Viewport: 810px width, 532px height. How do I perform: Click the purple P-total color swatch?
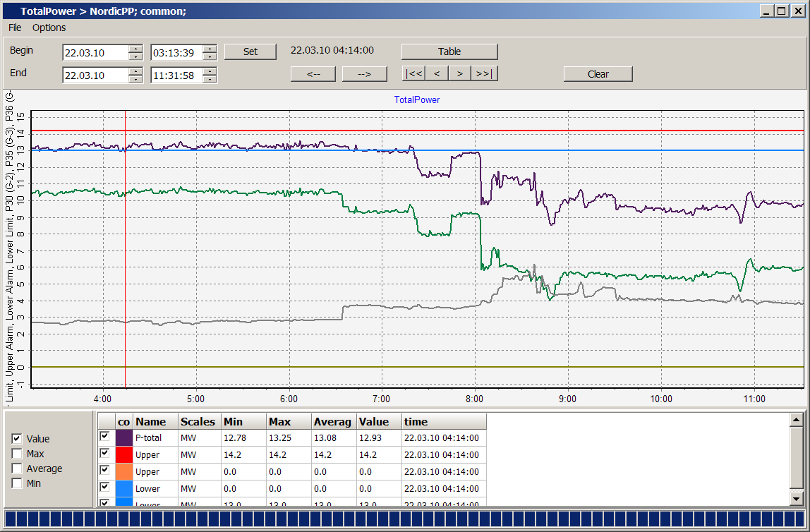pyautogui.click(x=123, y=437)
